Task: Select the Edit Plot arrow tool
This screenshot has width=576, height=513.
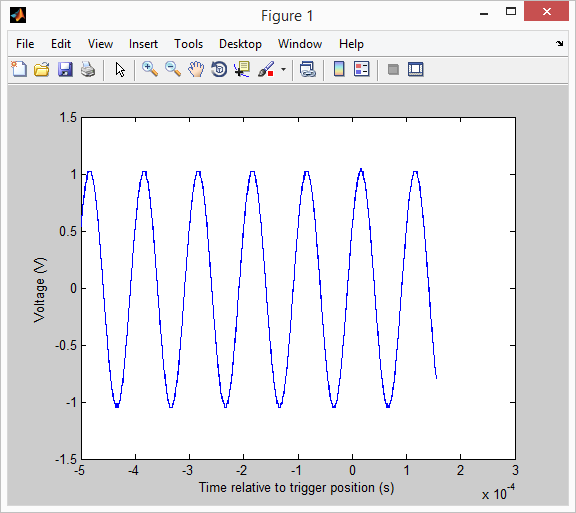Action: point(120,69)
